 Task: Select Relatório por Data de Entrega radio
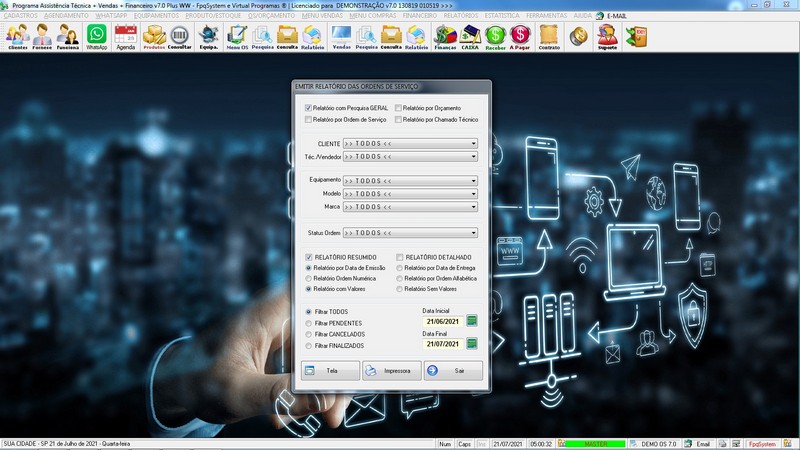pos(399,268)
